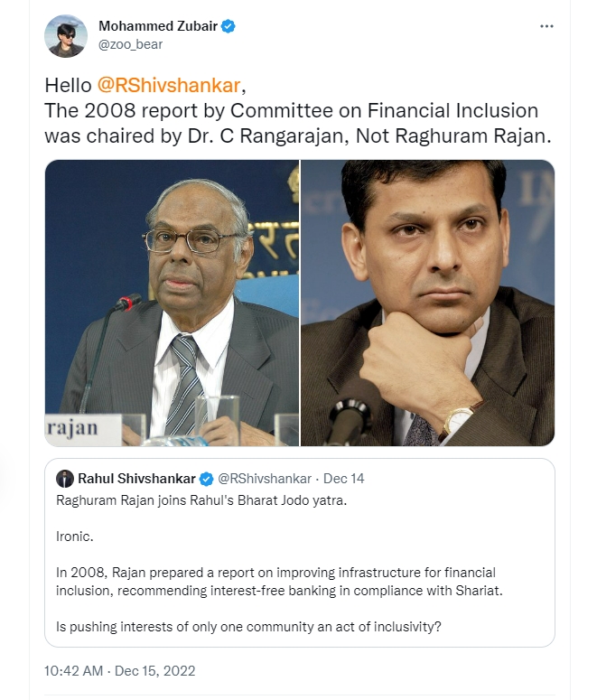Click the Rahul Shivshankar name in quoted tweet

tap(136, 478)
